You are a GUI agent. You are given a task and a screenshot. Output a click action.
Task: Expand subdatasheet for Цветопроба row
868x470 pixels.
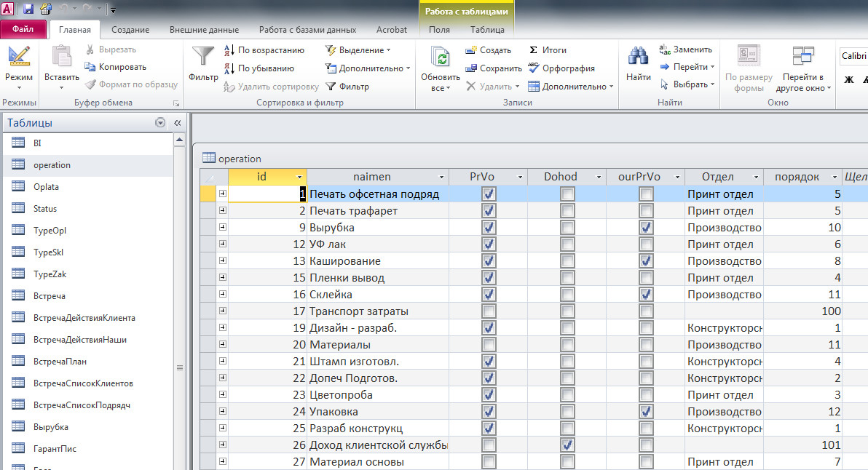click(x=223, y=395)
